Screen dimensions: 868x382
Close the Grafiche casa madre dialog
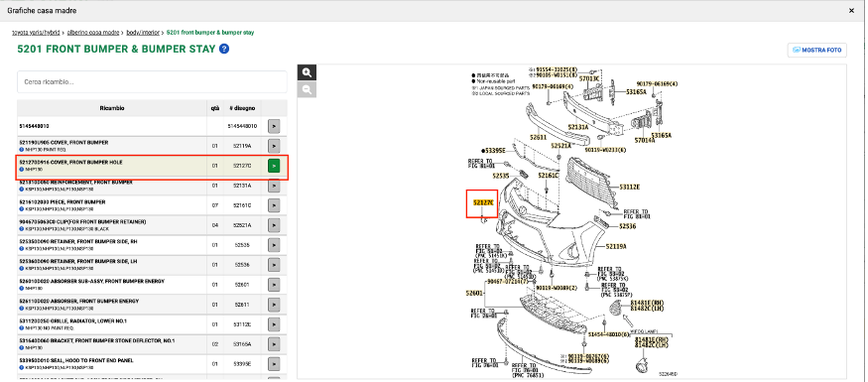tap(851, 11)
